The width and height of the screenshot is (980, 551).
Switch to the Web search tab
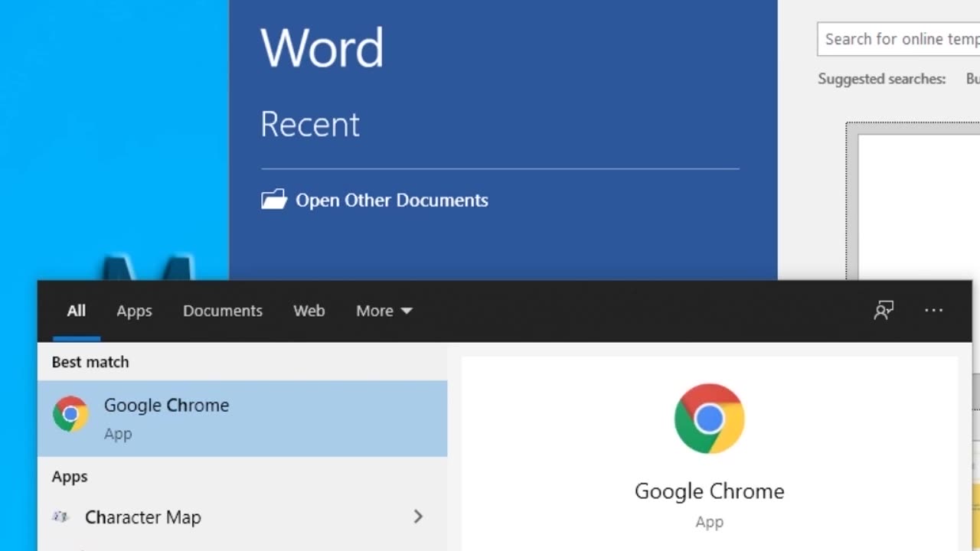coord(309,311)
